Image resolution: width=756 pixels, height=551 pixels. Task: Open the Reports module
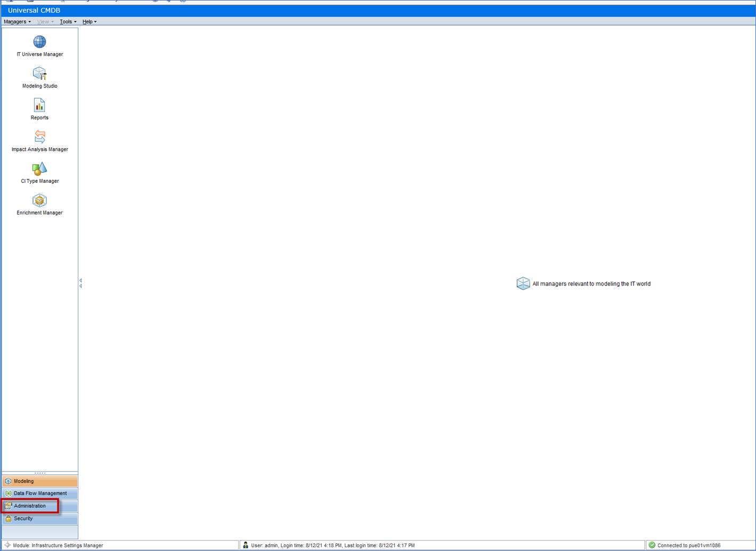pyautogui.click(x=39, y=107)
